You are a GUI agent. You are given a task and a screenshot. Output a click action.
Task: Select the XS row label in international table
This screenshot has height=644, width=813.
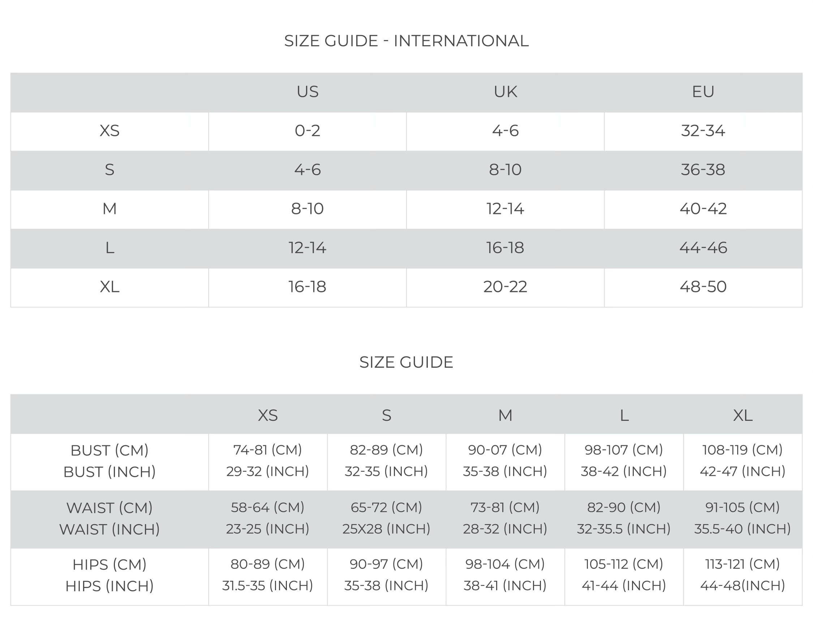[x=109, y=131]
